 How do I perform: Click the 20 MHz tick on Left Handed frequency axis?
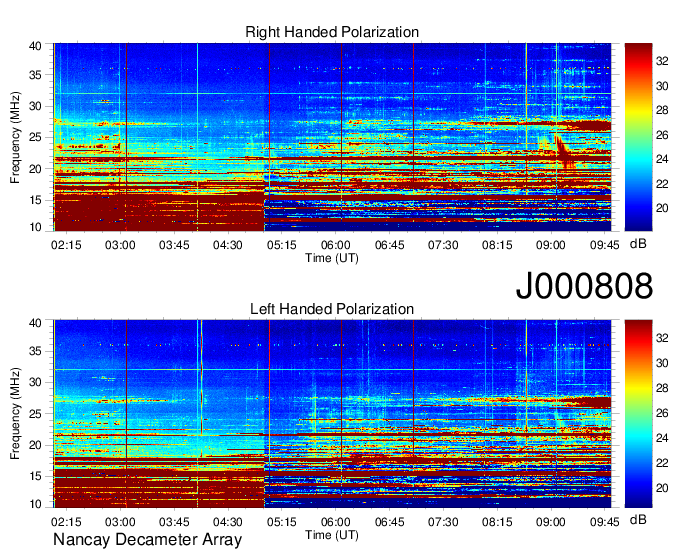click(36, 445)
